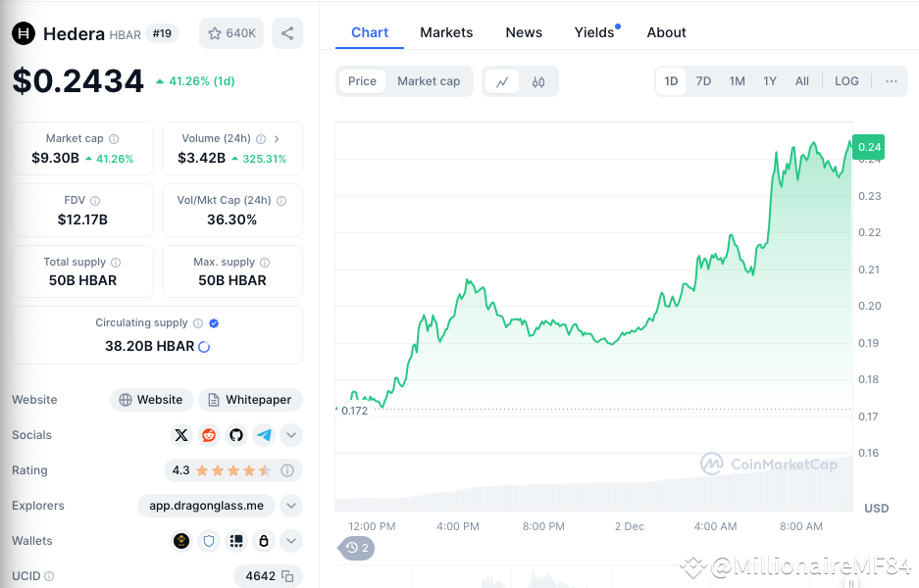Viewport: 919px width, 588px height.
Task: Open info icon next to FDV
Action: click(95, 200)
